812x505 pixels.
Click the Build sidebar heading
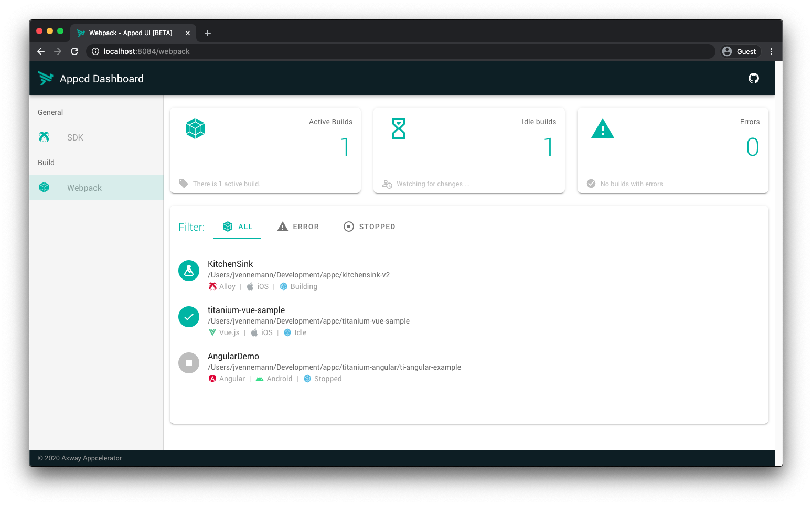[46, 163]
